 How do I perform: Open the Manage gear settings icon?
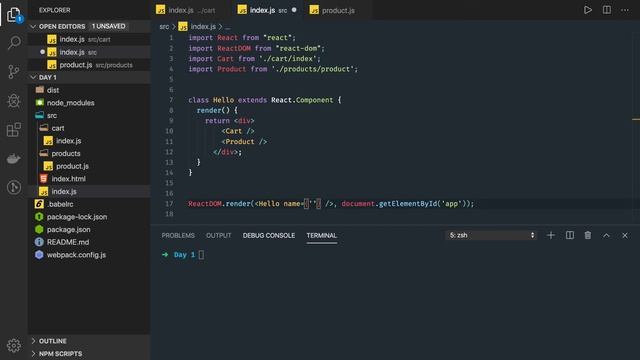coord(14,345)
